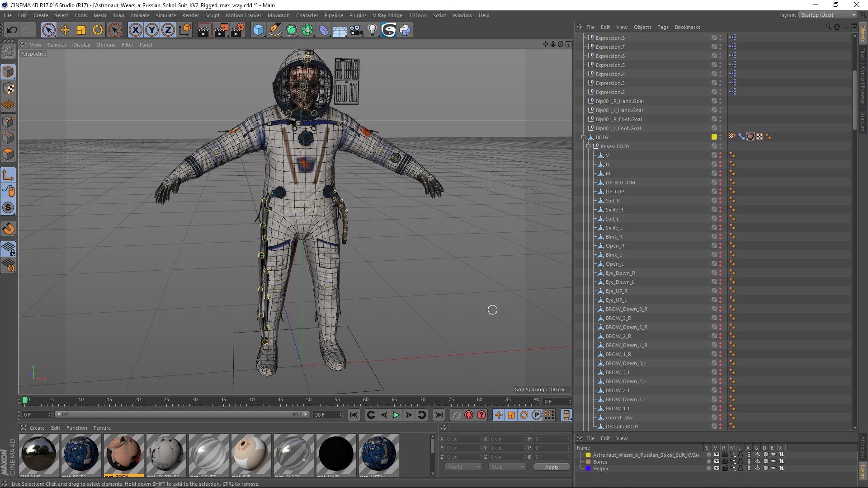The height and width of the screenshot is (488, 868).
Task: Toggle coordinate system icon
Action: (185, 30)
